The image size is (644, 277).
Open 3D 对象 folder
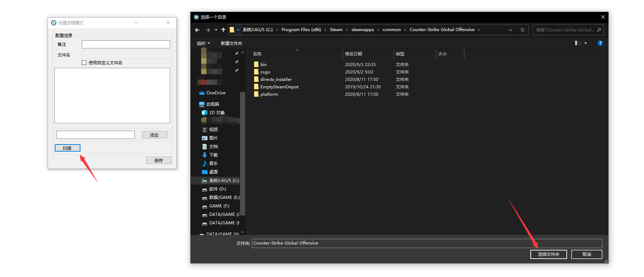point(217,113)
